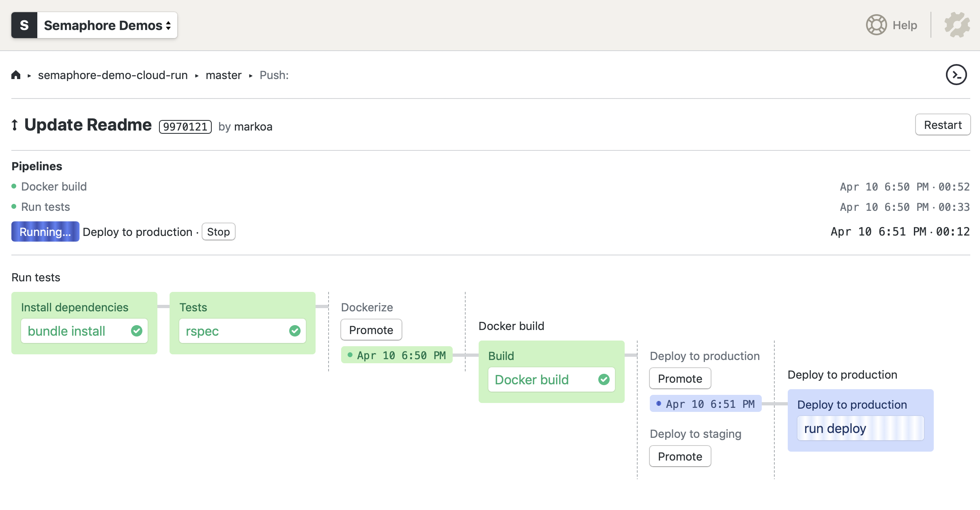Viewport: 980px width, 510px height.
Task: Select Run tests pipeline row
Action: (x=45, y=207)
